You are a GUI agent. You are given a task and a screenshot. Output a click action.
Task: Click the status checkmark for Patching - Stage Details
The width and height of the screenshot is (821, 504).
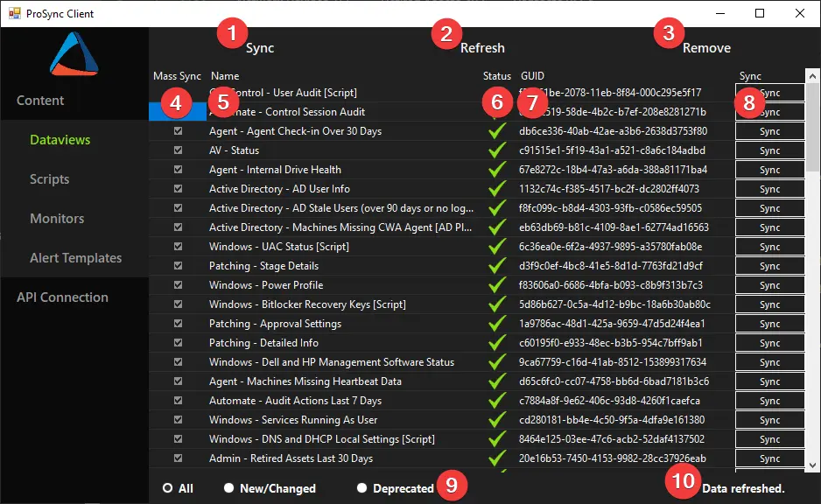coord(497,266)
